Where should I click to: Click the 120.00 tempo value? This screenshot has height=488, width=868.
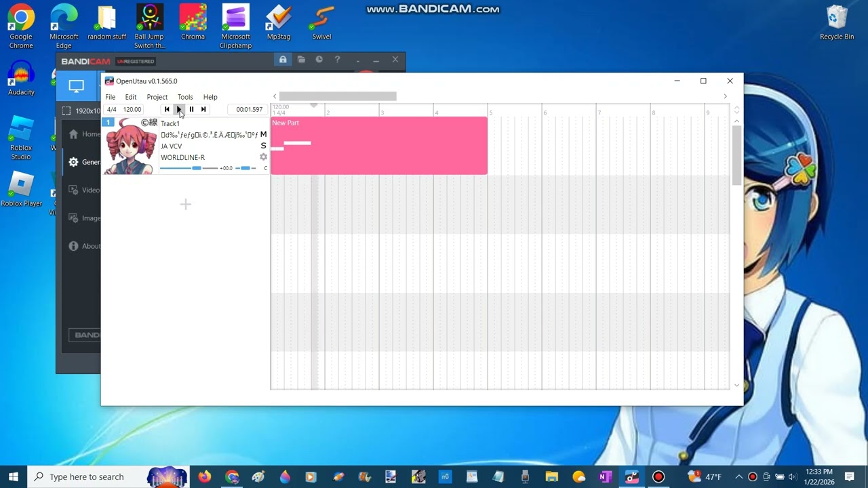132,109
